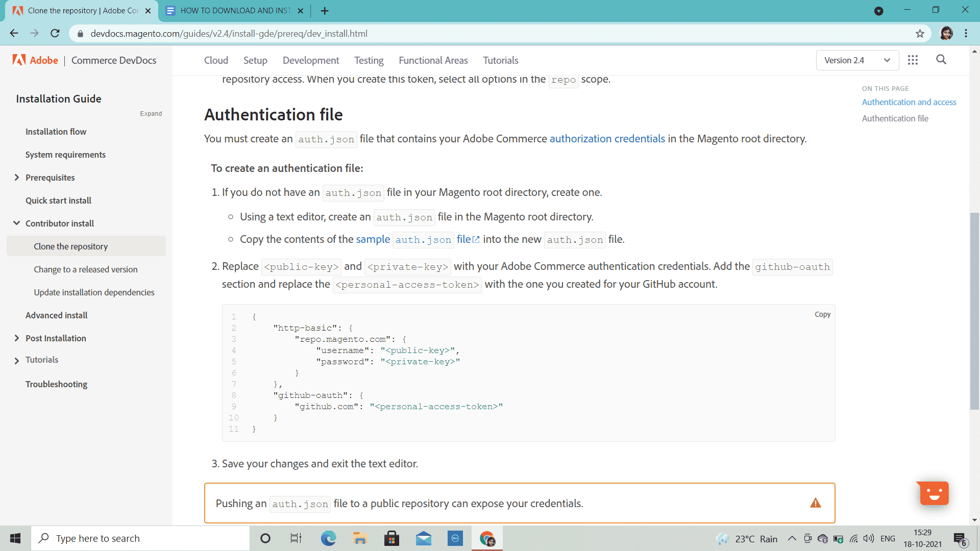Open the Functional Areas menu
Screen dimensions: 980x551
click(x=433, y=60)
